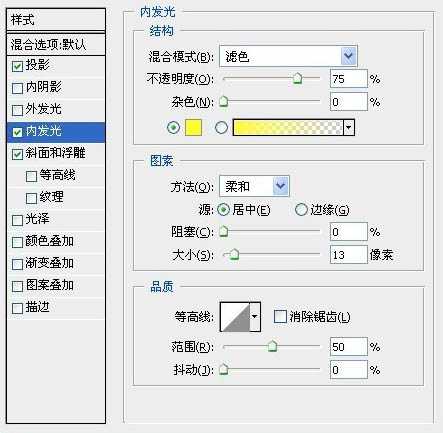Uncheck the 投影 checkbox
The width and height of the screenshot is (443, 433).
(17, 66)
